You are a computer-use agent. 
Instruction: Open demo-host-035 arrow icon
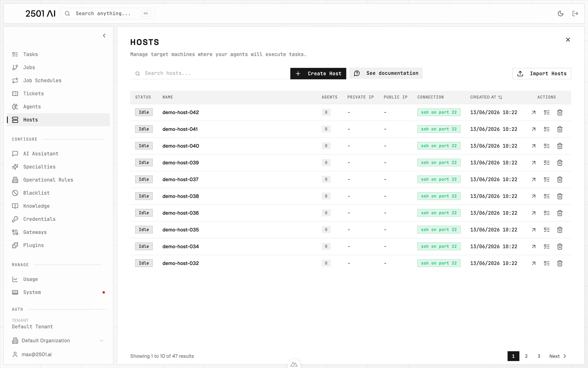tap(533, 230)
